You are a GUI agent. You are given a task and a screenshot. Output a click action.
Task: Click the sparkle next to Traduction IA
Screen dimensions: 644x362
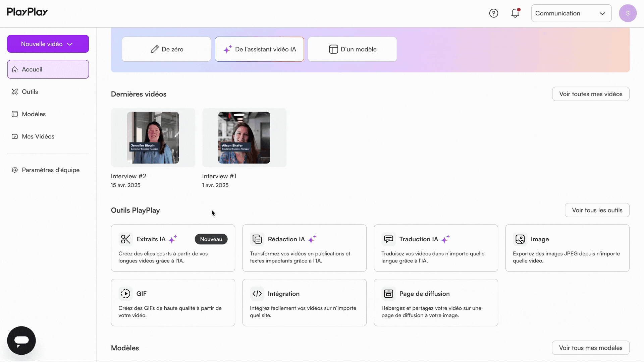pos(445,239)
